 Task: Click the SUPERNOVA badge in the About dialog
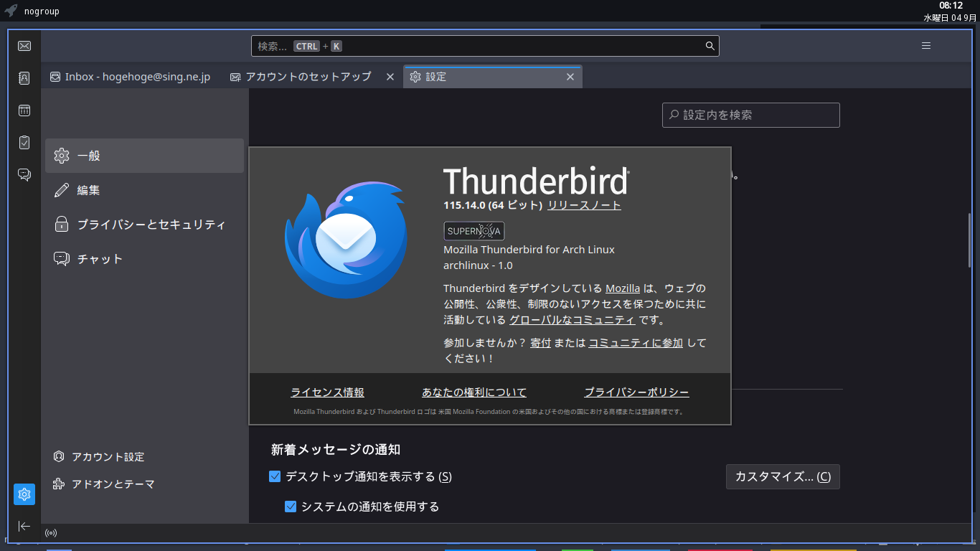(474, 231)
